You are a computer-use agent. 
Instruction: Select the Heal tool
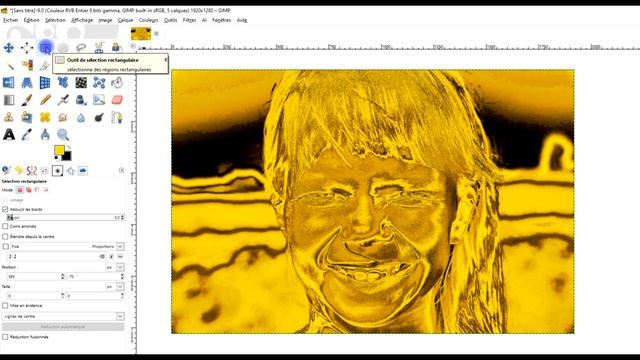[45, 118]
